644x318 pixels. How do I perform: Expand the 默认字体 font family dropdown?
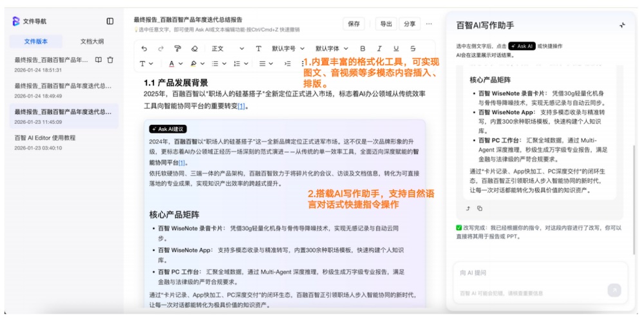click(x=331, y=48)
